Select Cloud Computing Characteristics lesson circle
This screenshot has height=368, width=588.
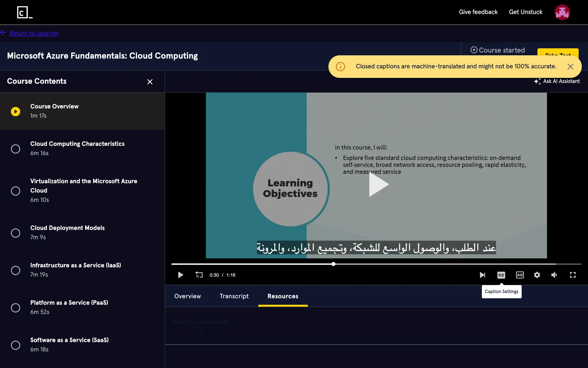point(16,149)
